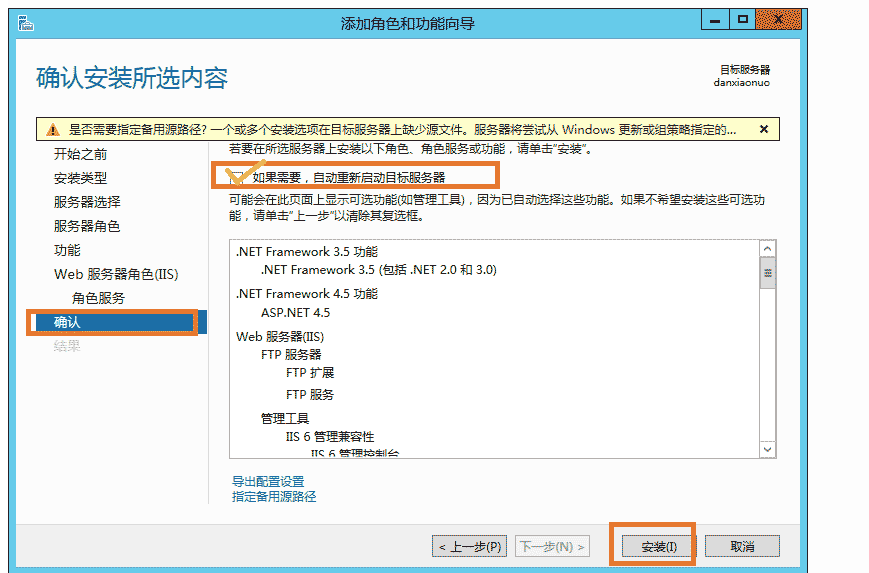Screen dimensions: 869x573
Task: Select 'ASP.NET 4.5' in list
Action: [x=295, y=313]
